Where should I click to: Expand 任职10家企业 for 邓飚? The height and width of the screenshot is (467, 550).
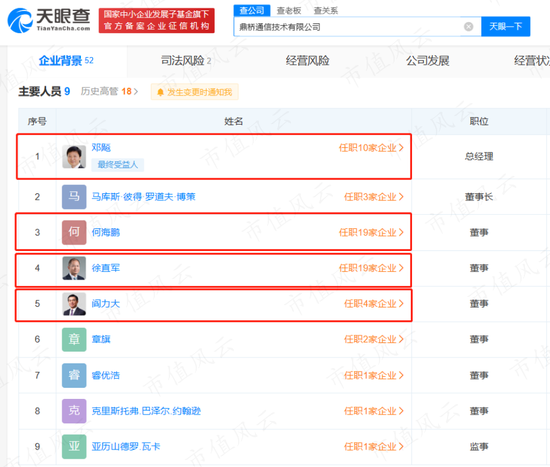point(371,148)
